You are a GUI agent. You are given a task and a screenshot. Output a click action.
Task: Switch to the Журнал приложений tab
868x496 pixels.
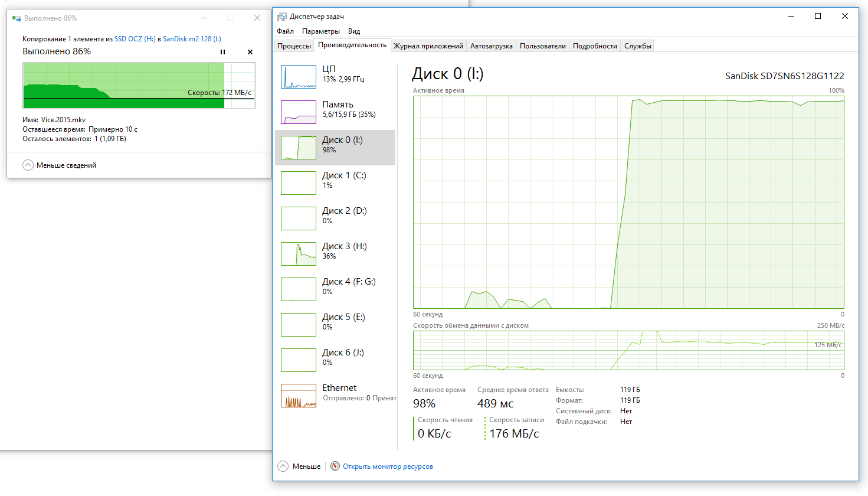pos(428,46)
